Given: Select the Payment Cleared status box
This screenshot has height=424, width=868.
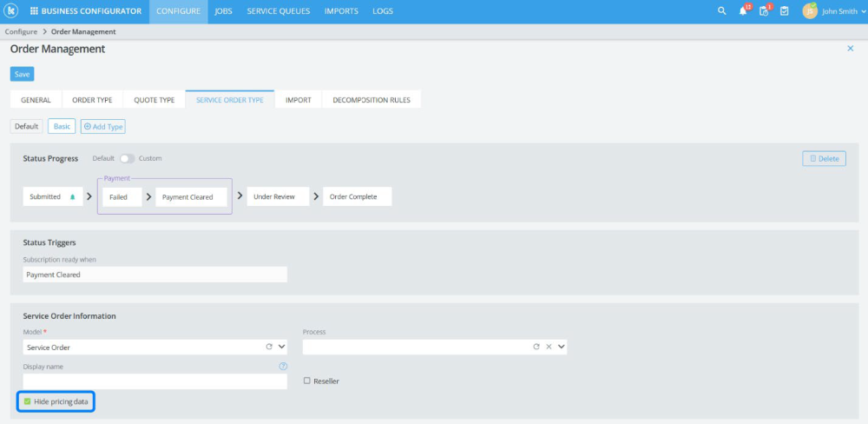Looking at the screenshot, I should (x=192, y=196).
